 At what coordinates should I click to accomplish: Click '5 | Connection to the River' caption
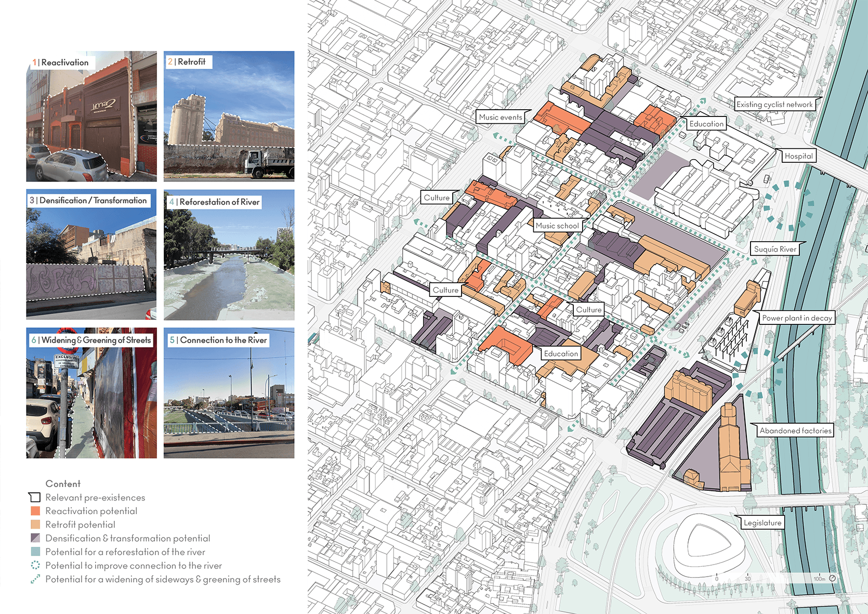point(218,340)
